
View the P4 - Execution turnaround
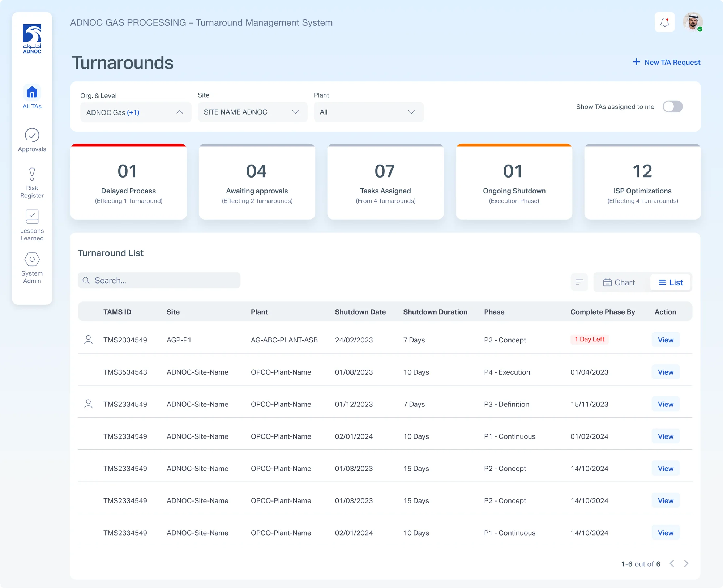coord(666,372)
